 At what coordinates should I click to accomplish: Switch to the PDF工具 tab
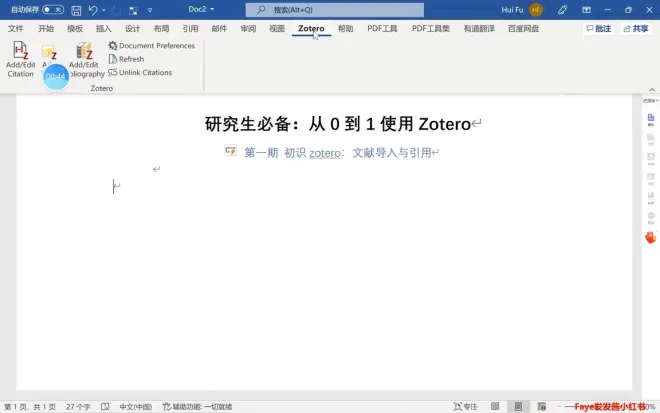382,29
